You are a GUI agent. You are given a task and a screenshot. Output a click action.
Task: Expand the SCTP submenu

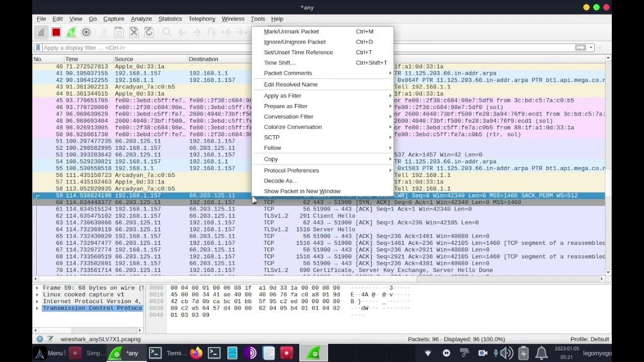(x=323, y=137)
